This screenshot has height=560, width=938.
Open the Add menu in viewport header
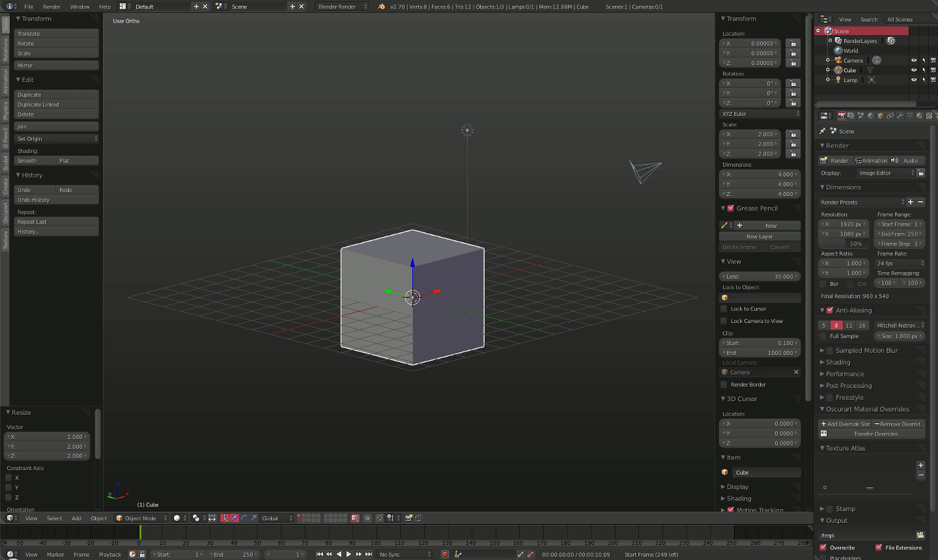(76, 518)
